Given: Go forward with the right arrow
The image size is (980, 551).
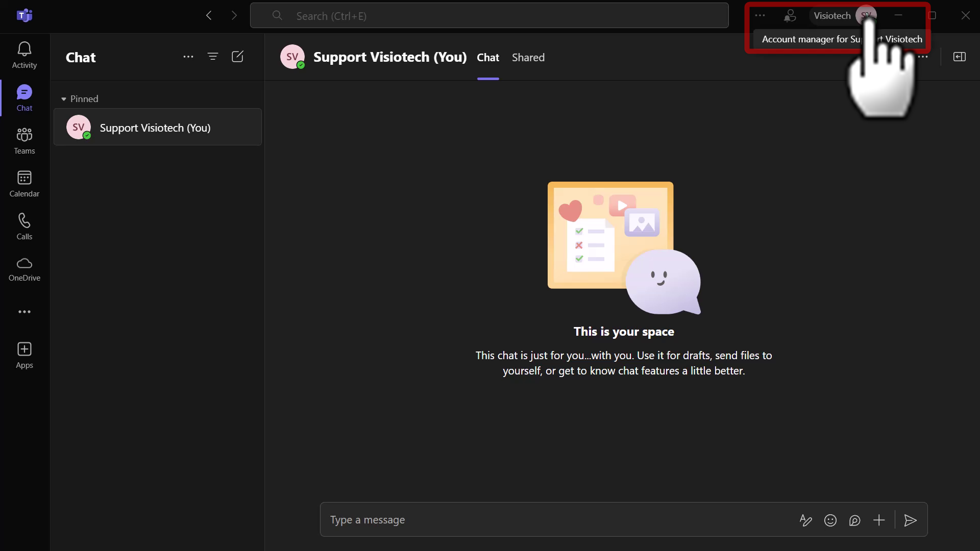Looking at the screenshot, I should pos(234,15).
